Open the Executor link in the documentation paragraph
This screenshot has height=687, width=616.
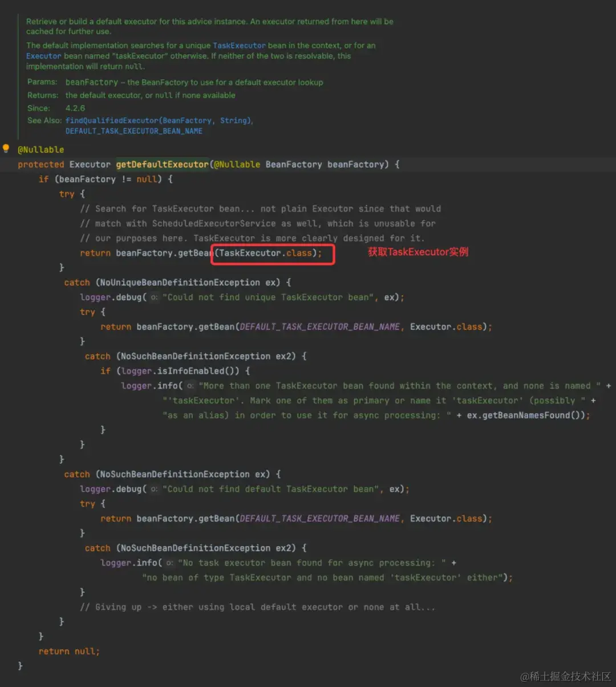tap(43, 56)
